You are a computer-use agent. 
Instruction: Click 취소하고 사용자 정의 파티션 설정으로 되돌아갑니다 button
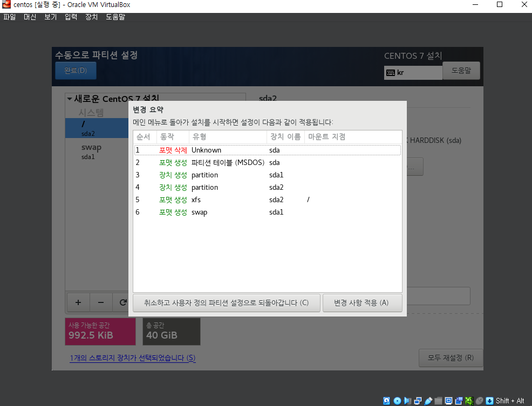click(x=226, y=303)
